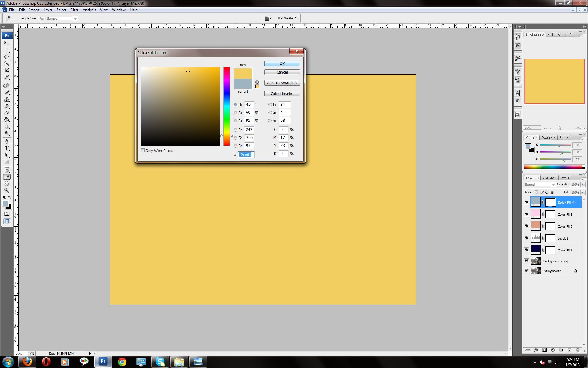The width and height of the screenshot is (588, 368).
Task: Click the Quick Mask mode icon
Action: [x=7, y=213]
